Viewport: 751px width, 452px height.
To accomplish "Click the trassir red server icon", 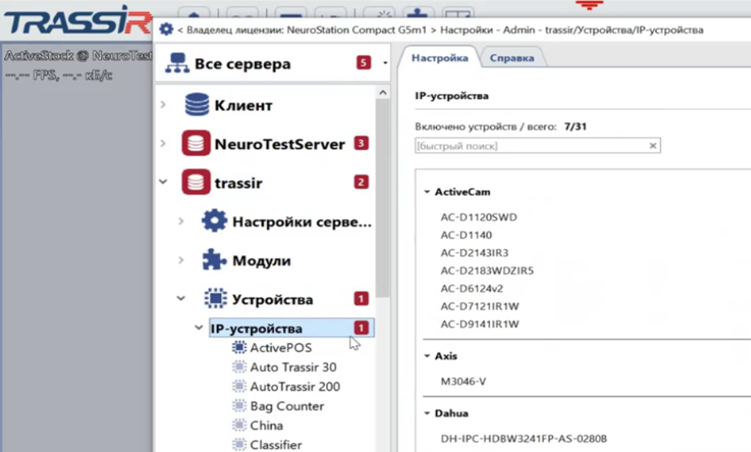I will tap(196, 182).
